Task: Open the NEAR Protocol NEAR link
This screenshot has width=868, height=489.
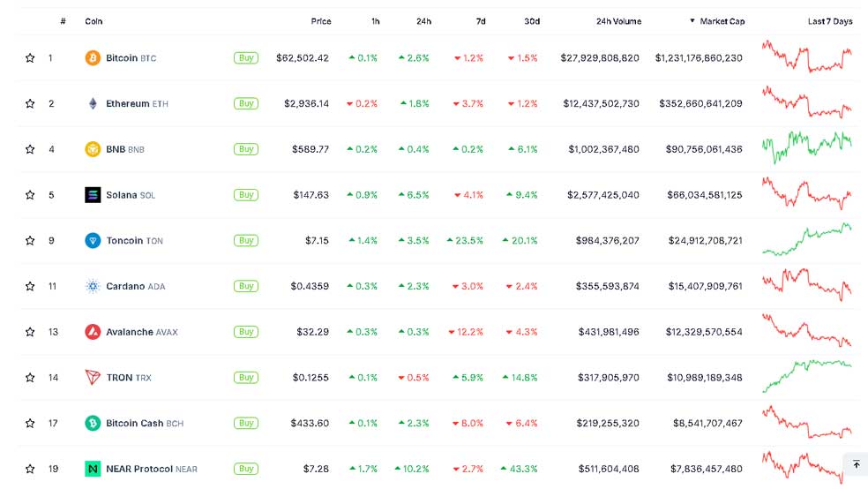Action: point(151,469)
